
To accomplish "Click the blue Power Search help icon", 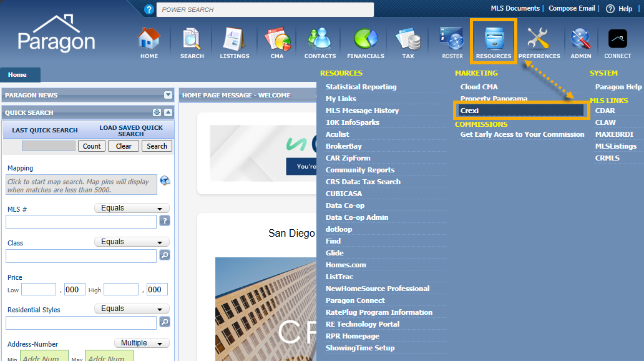I will (149, 9).
